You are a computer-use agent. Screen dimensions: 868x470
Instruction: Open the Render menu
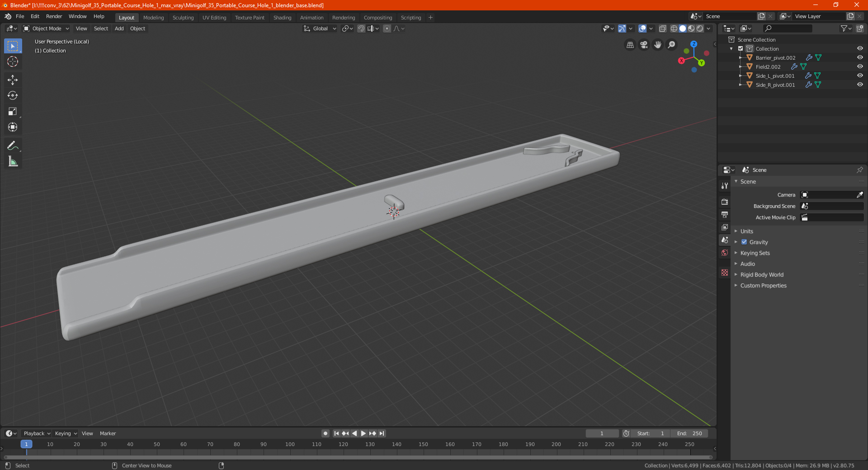pos(54,16)
